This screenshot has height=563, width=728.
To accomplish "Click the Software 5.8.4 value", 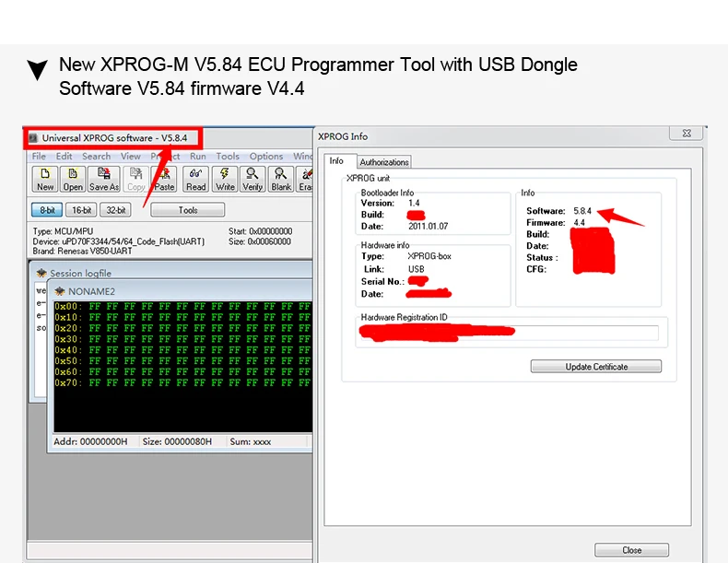I will (x=582, y=211).
